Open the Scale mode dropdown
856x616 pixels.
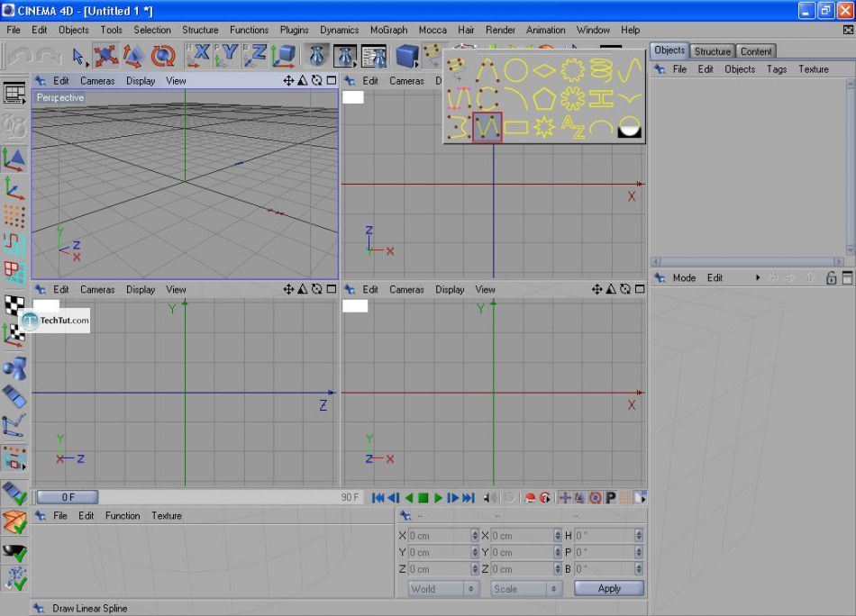(x=524, y=589)
